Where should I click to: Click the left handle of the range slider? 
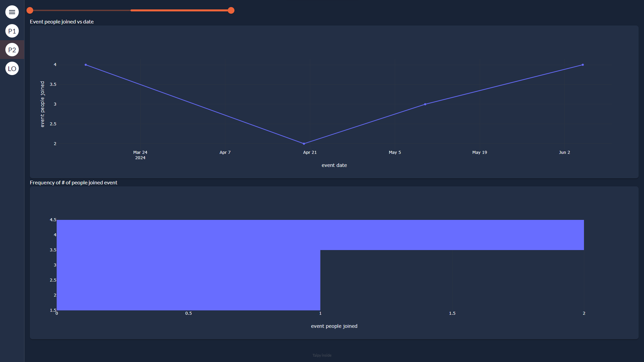tap(30, 10)
